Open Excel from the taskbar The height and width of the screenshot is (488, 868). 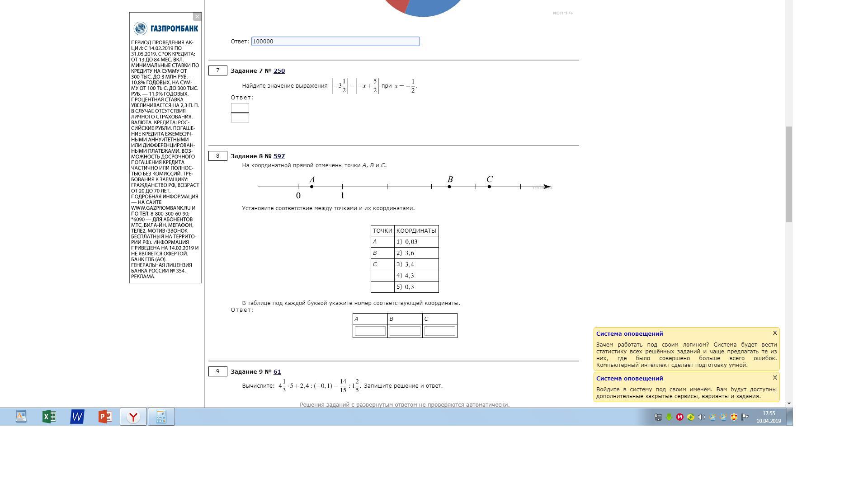point(49,417)
